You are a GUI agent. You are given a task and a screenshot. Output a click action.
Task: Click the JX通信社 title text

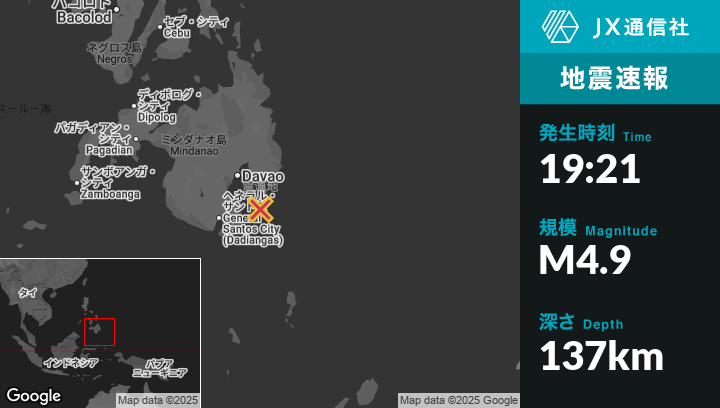641,27
